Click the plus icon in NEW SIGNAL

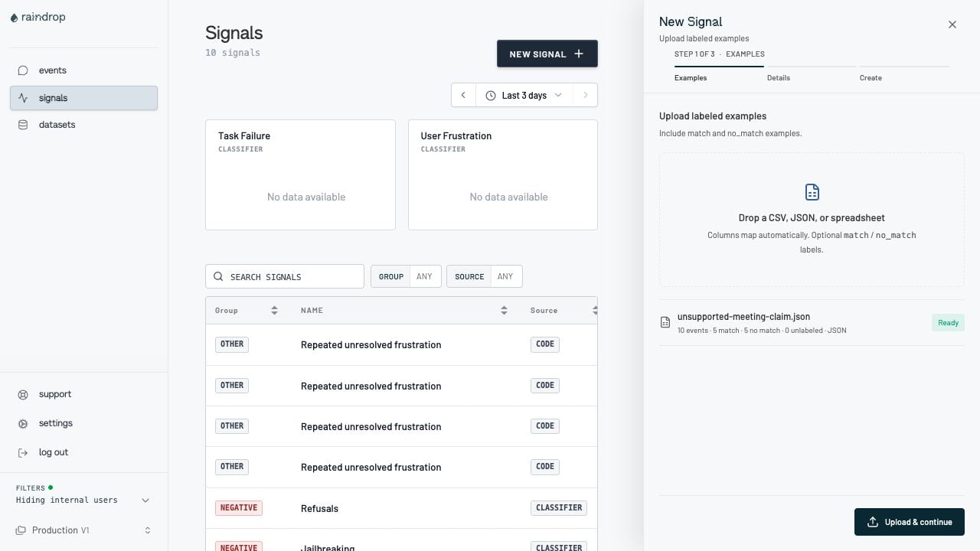pos(579,54)
